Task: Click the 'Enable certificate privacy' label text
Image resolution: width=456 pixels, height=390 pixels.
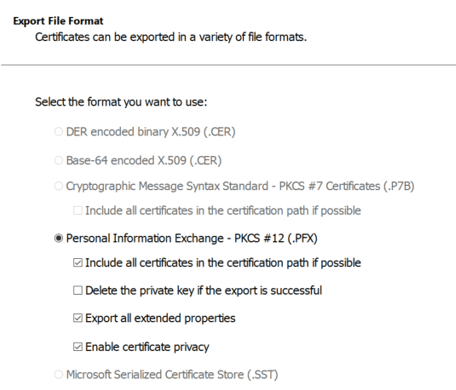Action: pos(147,347)
